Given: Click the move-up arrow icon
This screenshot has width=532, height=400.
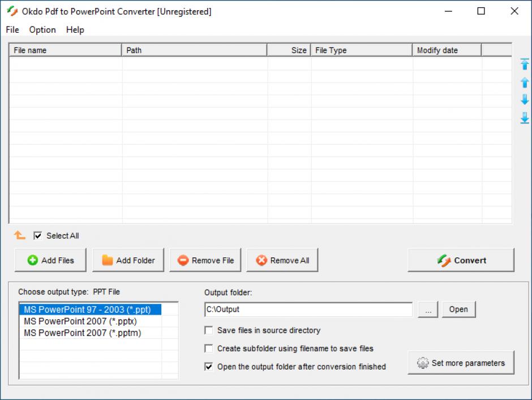Looking at the screenshot, I should point(525,82).
